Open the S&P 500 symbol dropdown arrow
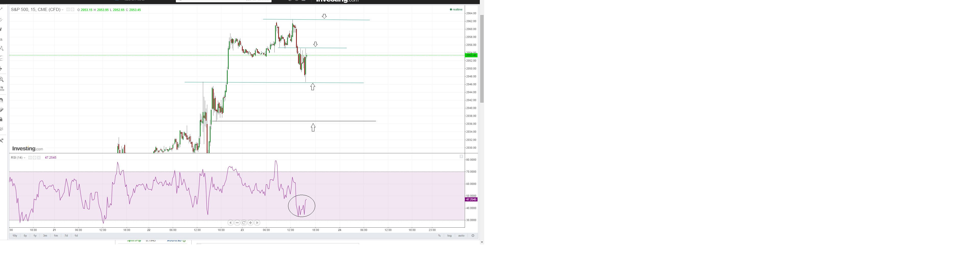This screenshot has width=980, height=275. pos(63,10)
